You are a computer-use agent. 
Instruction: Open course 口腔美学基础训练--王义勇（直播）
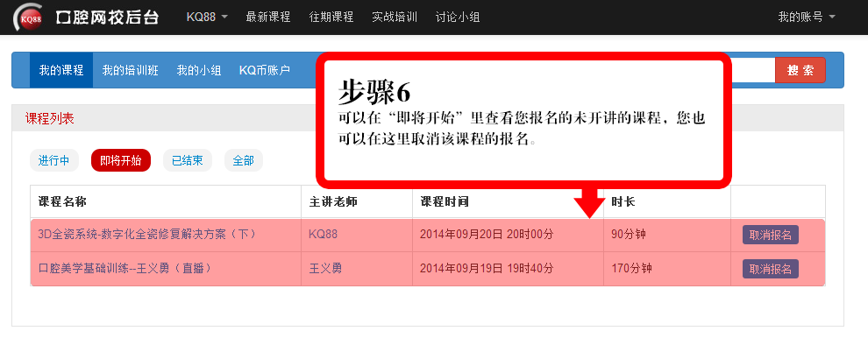(125, 268)
